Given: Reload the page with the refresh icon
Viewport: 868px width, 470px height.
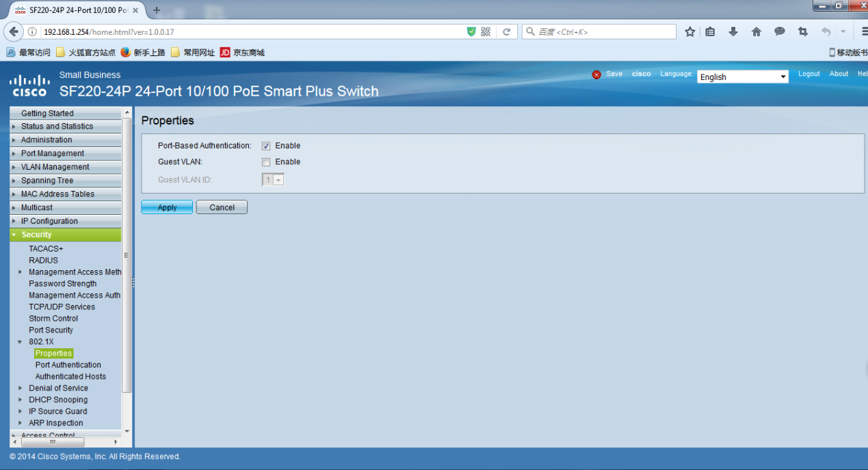Looking at the screenshot, I should point(507,31).
